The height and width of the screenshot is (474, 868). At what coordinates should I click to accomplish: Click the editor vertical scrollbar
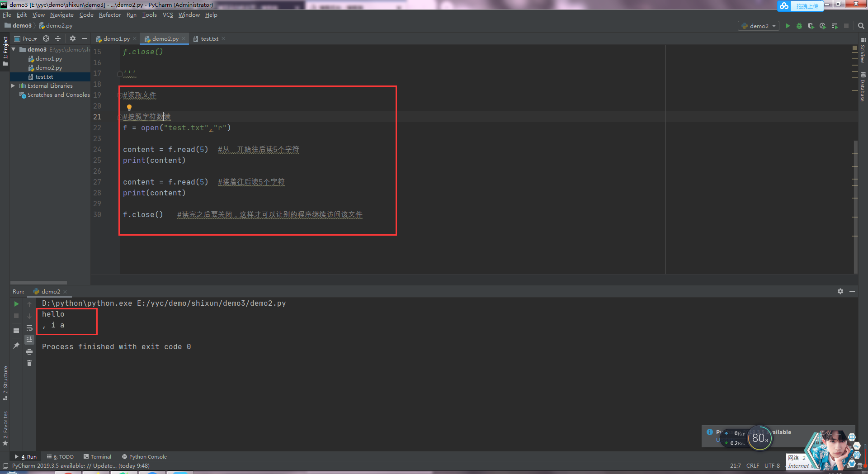point(855,207)
